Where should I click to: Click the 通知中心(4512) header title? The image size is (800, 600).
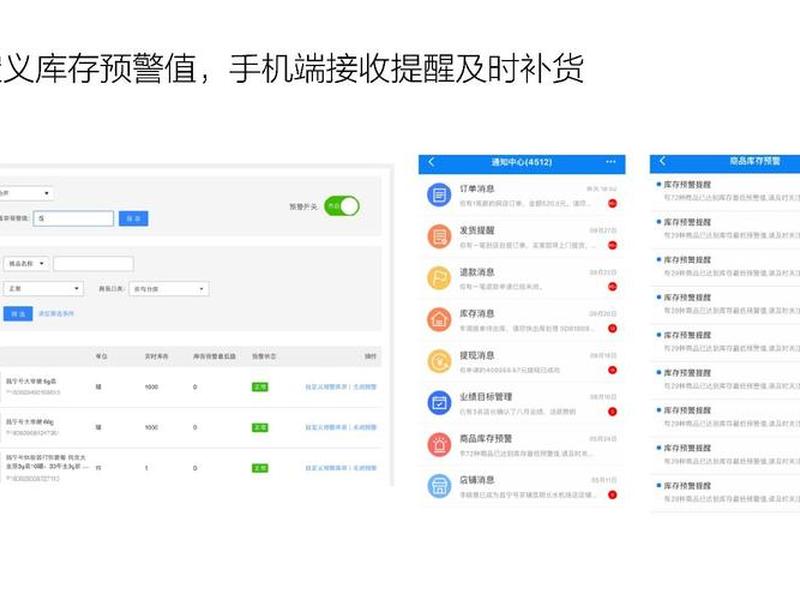pos(521,162)
